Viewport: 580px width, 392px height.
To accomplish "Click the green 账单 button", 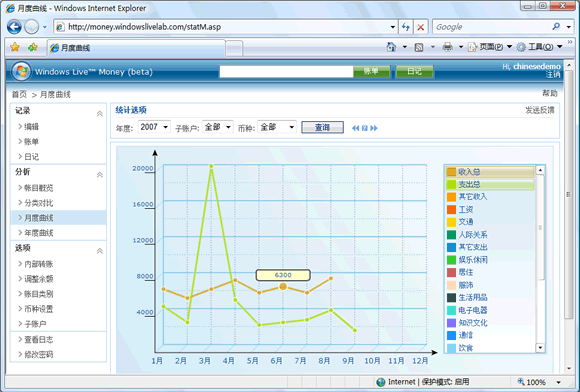I will click(x=371, y=71).
